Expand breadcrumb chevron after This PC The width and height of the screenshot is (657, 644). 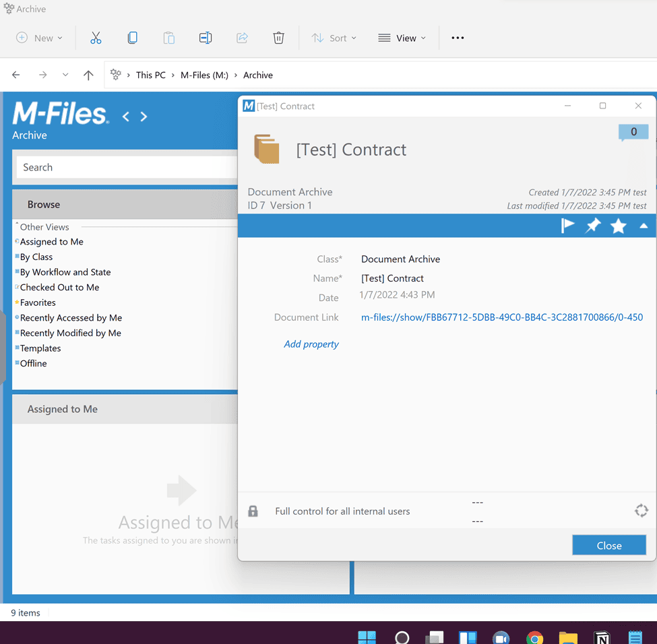point(173,75)
